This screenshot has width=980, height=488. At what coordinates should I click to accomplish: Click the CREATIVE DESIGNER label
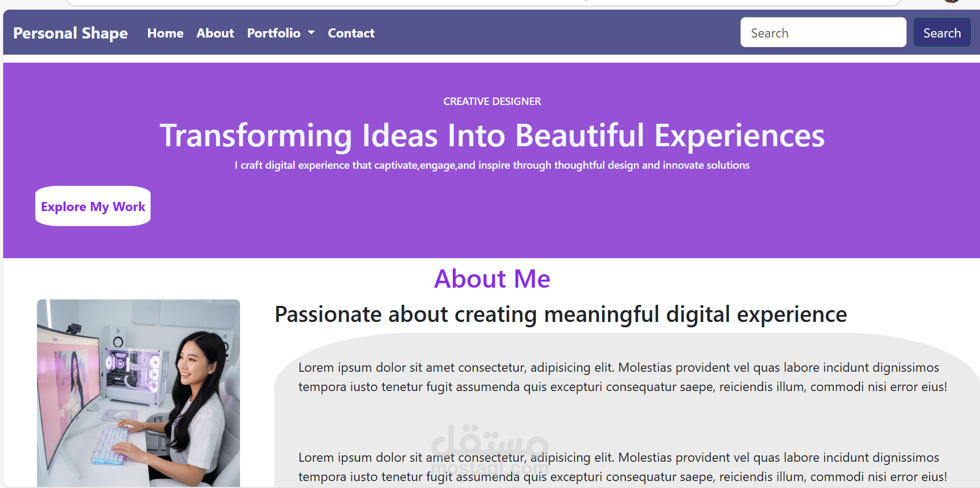pyautogui.click(x=492, y=101)
